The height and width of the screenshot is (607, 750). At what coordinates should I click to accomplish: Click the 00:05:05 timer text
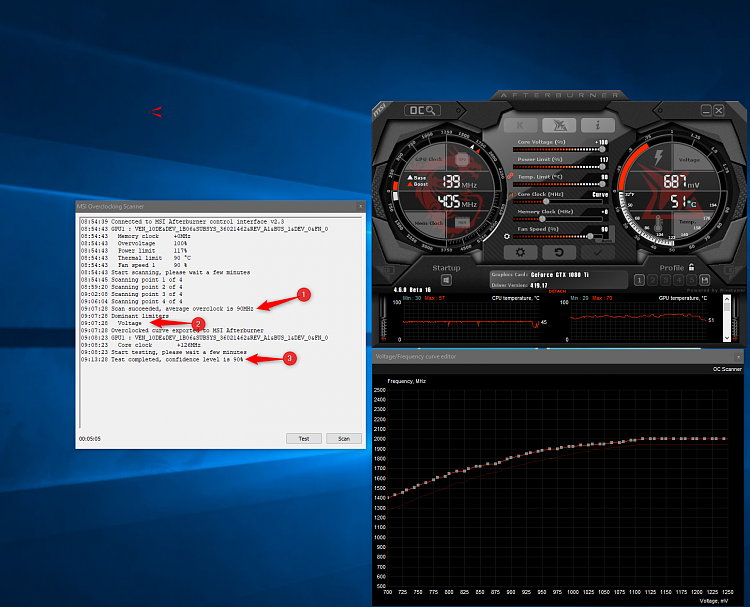point(90,439)
